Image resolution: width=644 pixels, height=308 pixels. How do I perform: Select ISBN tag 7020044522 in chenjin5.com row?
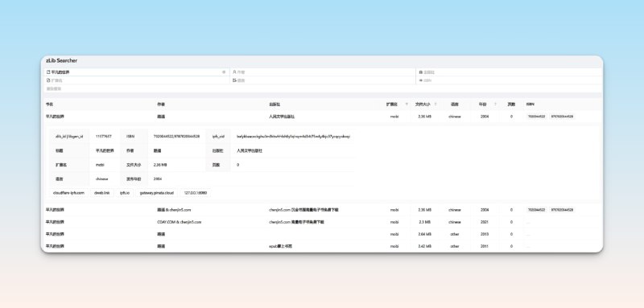tap(536, 210)
